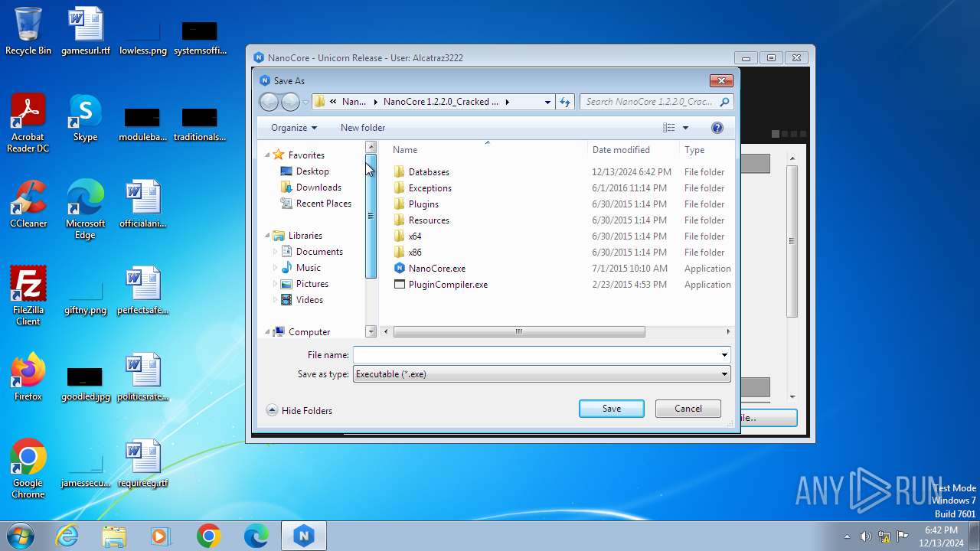Click the File name input field
The width and height of the screenshot is (980, 551).
[x=535, y=355]
